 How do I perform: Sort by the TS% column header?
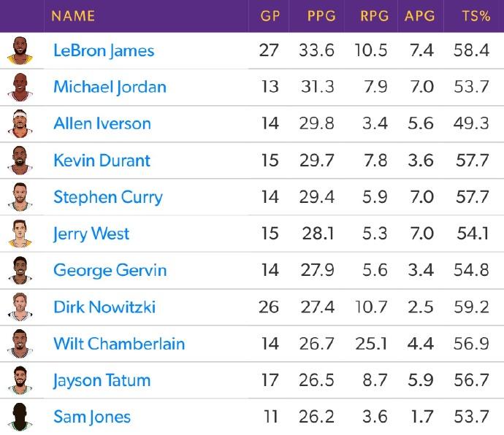pyautogui.click(x=476, y=15)
